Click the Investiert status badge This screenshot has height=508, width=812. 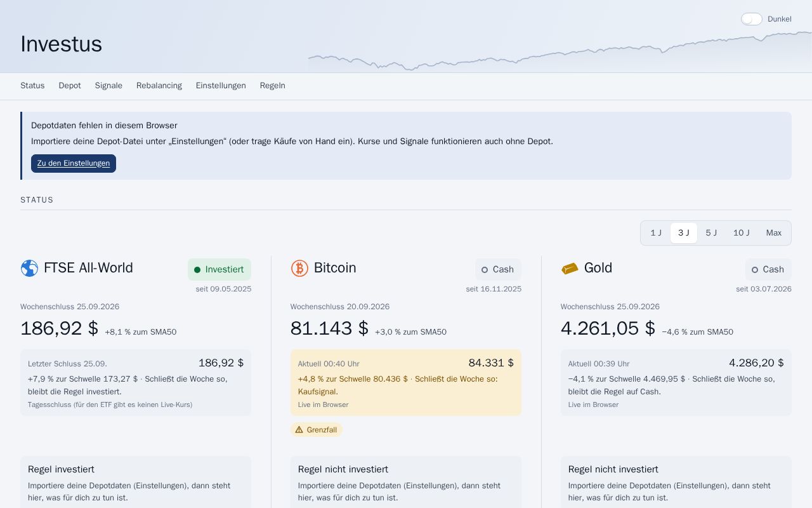(x=219, y=269)
